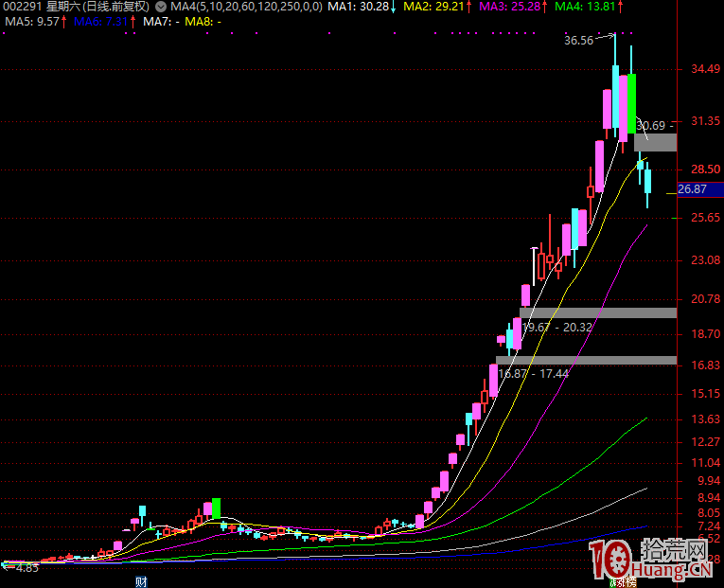This screenshot has height=588, width=724.
Task: Click the gray gap band 16.87 - 17.44
Action: pyautogui.click(x=586, y=360)
